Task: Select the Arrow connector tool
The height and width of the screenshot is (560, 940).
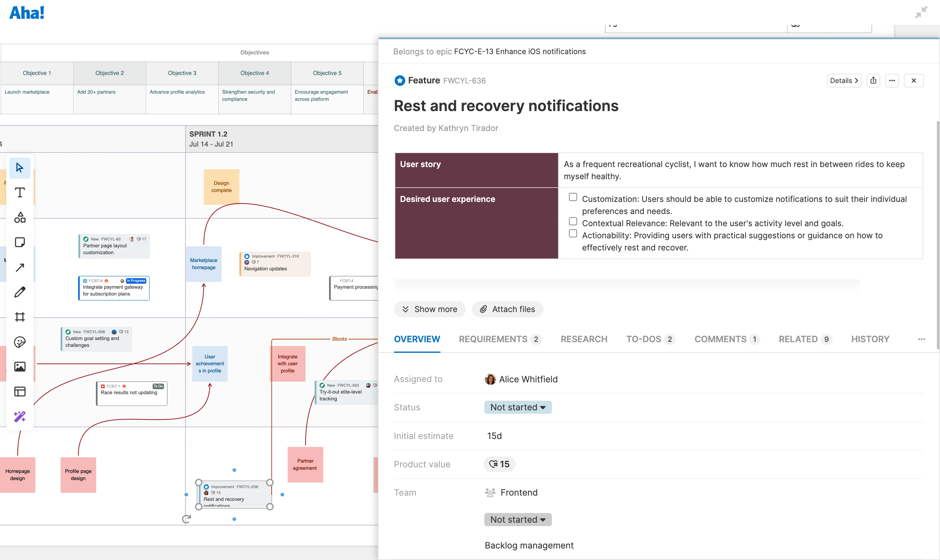Action: pos(20,267)
